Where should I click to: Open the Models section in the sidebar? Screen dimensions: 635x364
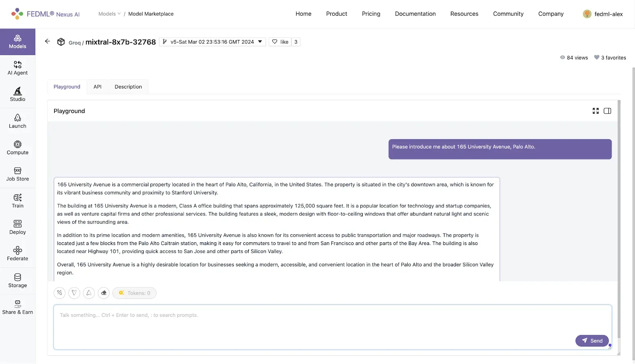17,42
